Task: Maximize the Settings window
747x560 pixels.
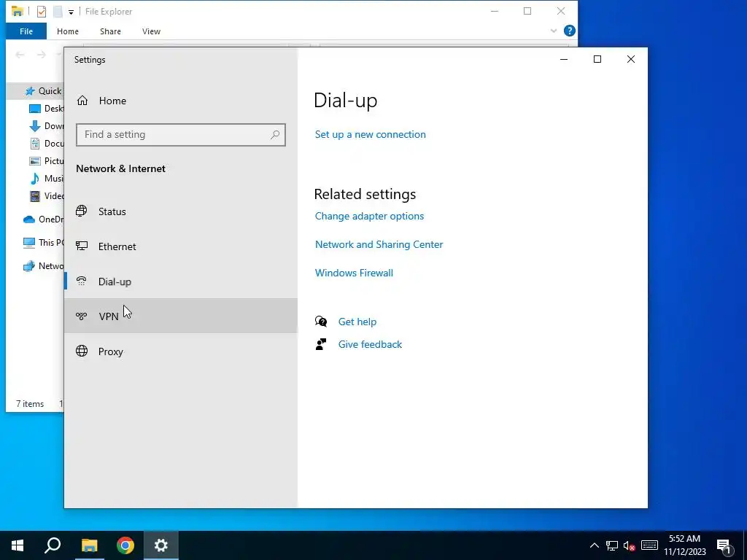Action: (597, 59)
